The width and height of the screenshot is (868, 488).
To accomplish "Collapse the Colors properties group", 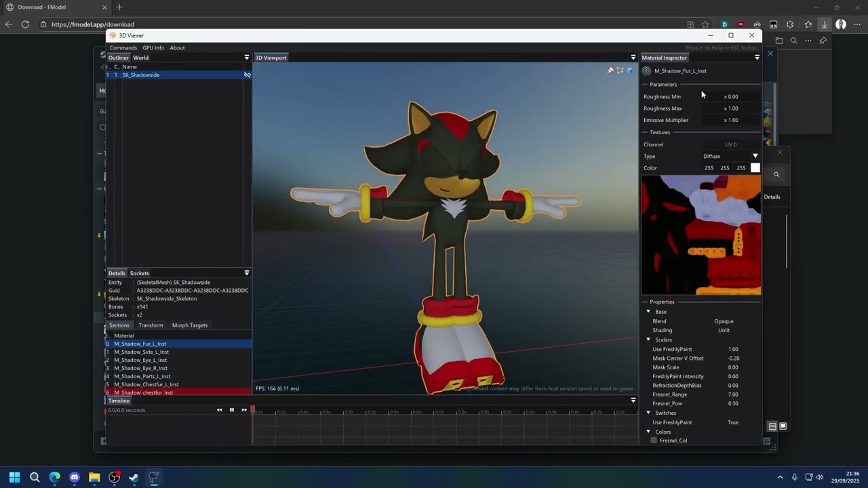I will pos(648,432).
